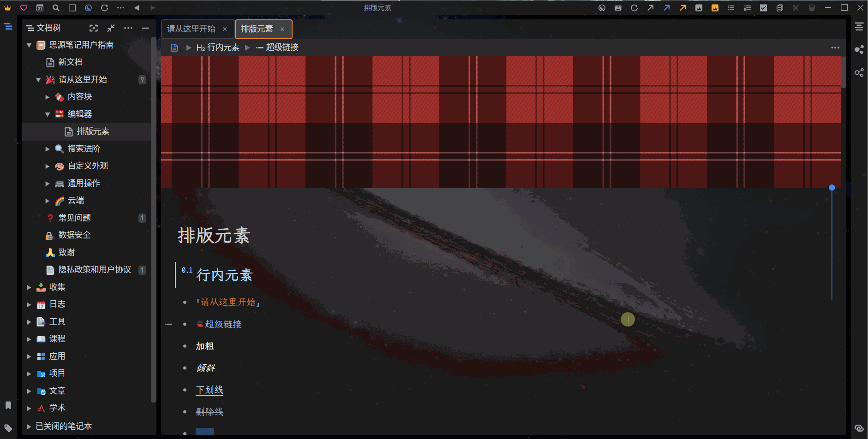Expand the 收集 notebook

click(29, 287)
